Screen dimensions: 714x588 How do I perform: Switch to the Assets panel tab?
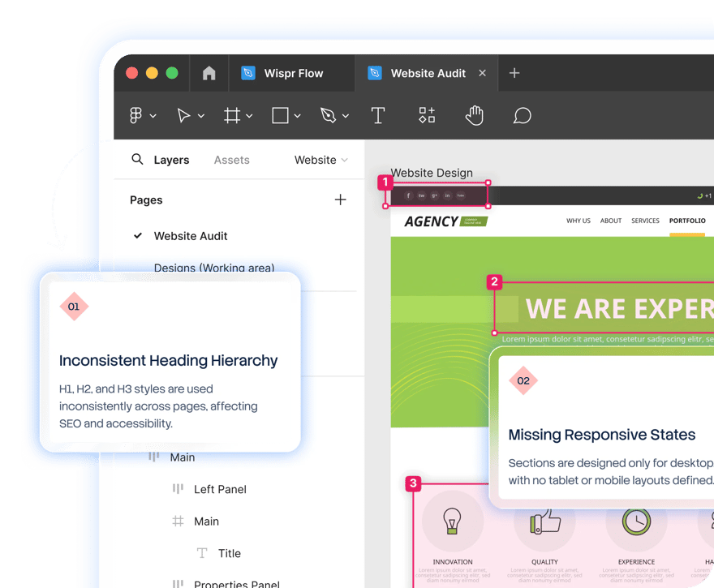(232, 161)
